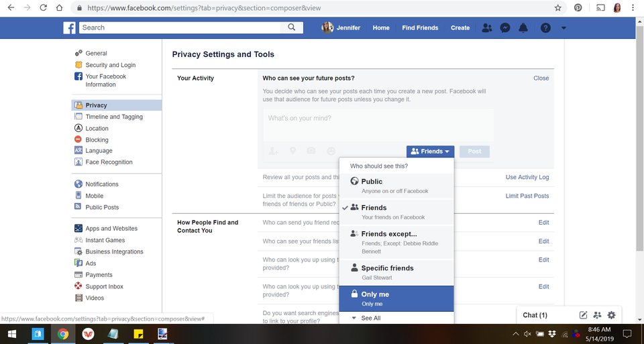Open the Windows Action Center icon
This screenshot has height=344, width=644.
627,334
